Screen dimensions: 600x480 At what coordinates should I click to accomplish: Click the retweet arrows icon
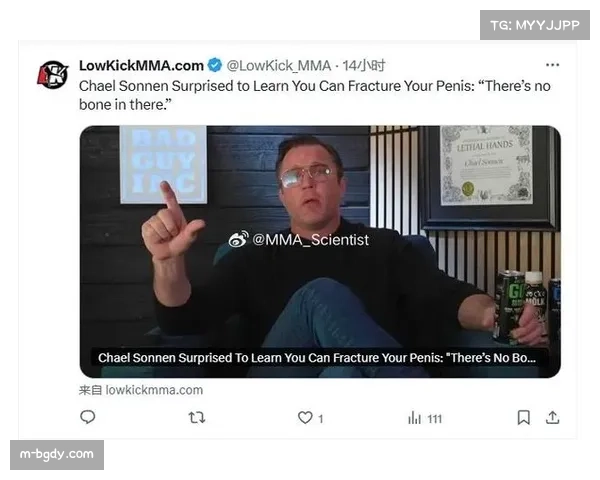point(197,417)
